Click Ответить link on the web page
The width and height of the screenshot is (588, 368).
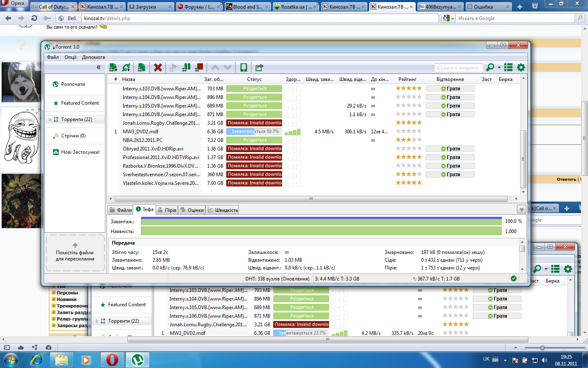click(566, 179)
